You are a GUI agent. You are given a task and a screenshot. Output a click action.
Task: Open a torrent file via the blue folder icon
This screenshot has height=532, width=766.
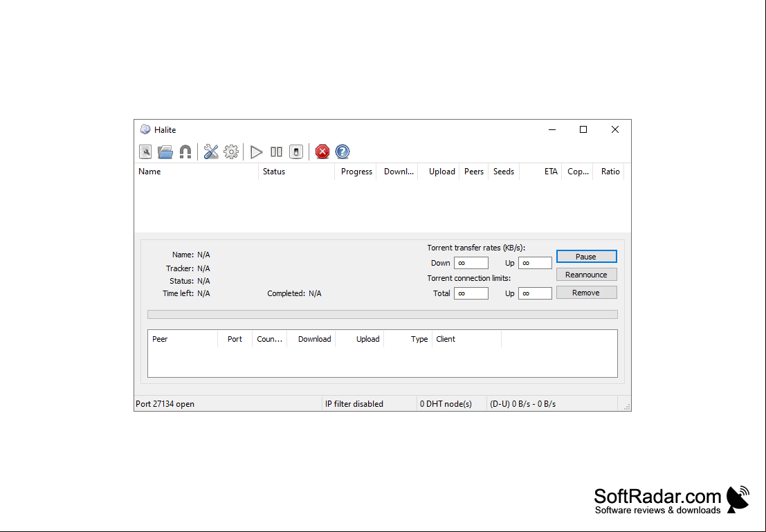(165, 152)
